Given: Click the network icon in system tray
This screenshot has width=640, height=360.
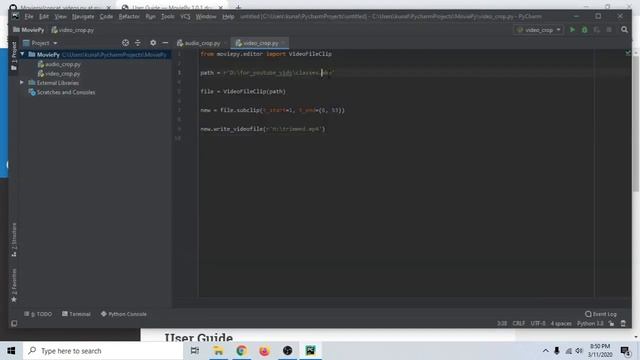Looking at the screenshot, I should [568, 351].
